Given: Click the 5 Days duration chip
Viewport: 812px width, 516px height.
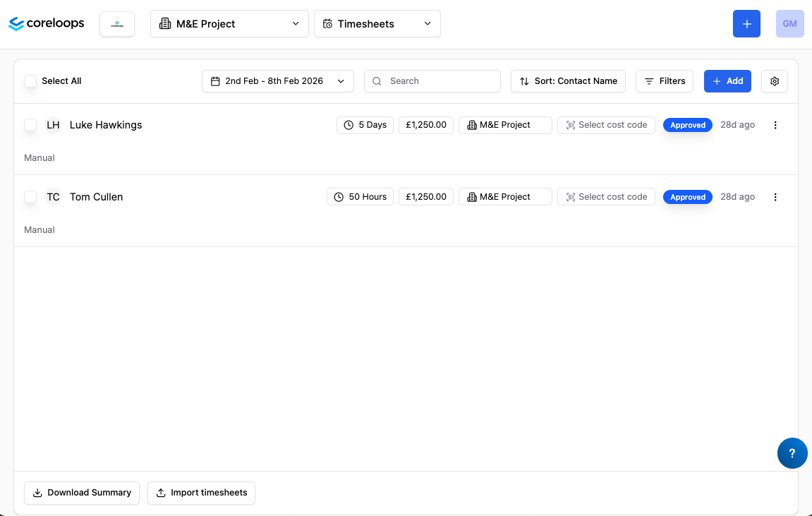Looking at the screenshot, I should (x=365, y=125).
